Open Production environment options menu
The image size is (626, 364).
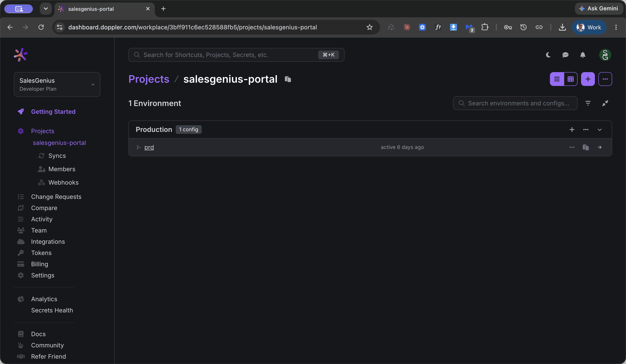coord(586,130)
